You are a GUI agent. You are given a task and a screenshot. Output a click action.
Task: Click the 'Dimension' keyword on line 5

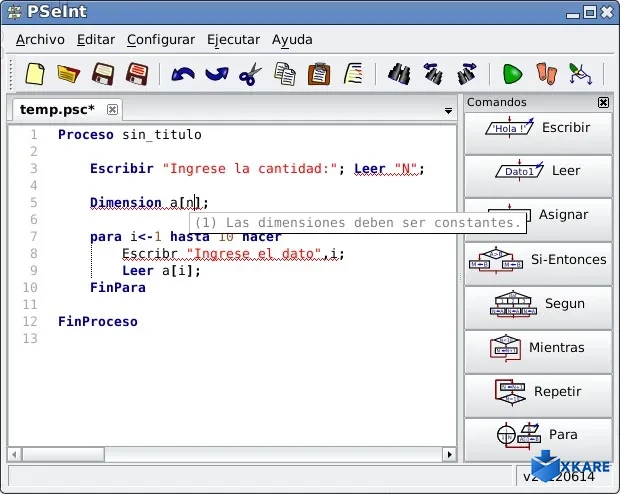click(x=126, y=203)
